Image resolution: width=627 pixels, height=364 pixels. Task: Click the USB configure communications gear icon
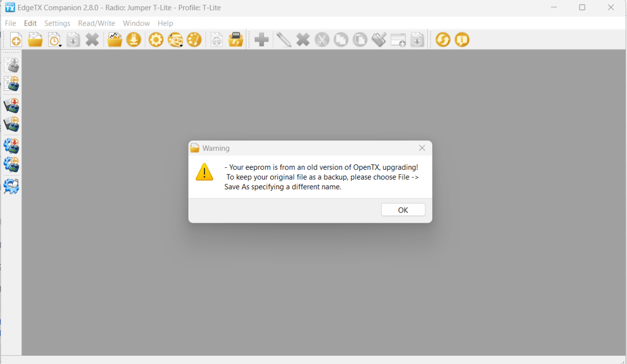click(11, 186)
